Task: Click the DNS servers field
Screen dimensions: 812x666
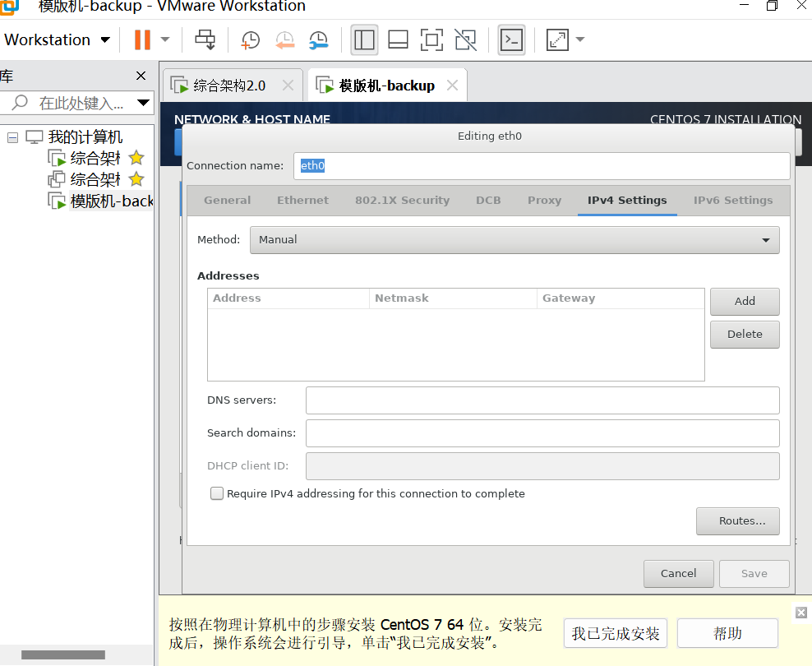Action: [x=542, y=400]
